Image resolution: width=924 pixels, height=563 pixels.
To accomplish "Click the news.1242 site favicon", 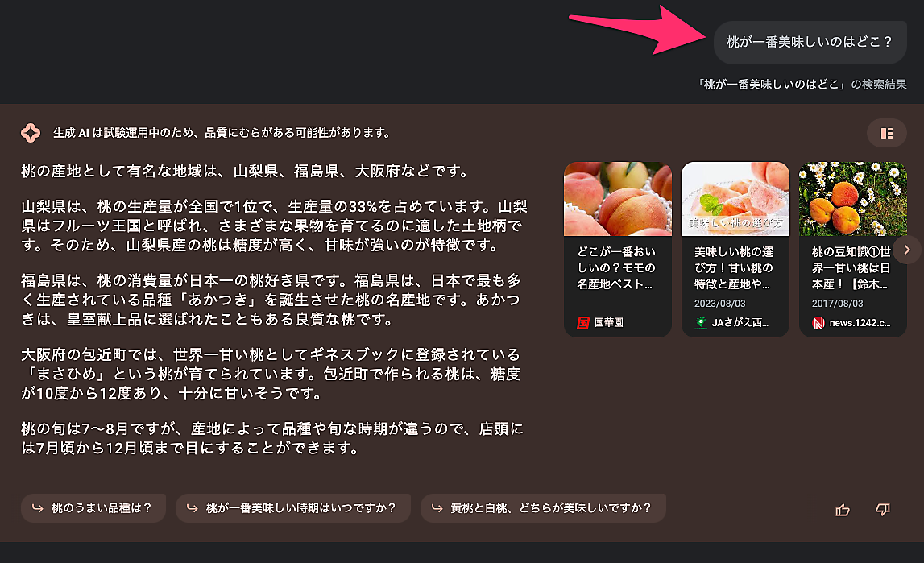I will point(818,323).
